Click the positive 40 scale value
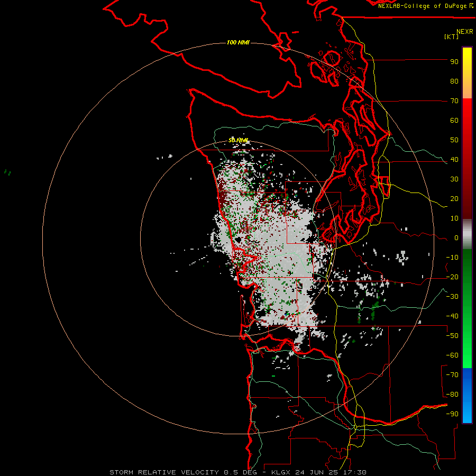The width and height of the screenshot is (476, 476). [454, 160]
